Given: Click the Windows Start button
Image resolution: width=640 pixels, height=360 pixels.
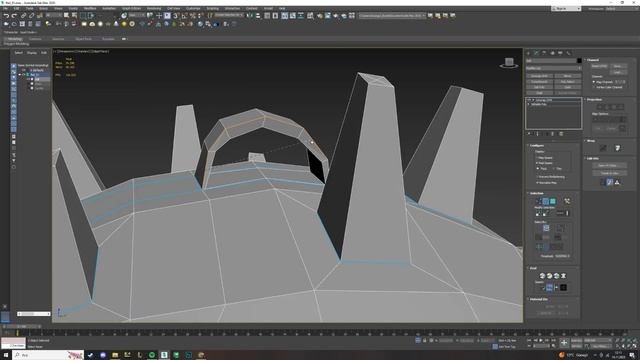Looking at the screenshot, I should pyautogui.click(x=5, y=355).
